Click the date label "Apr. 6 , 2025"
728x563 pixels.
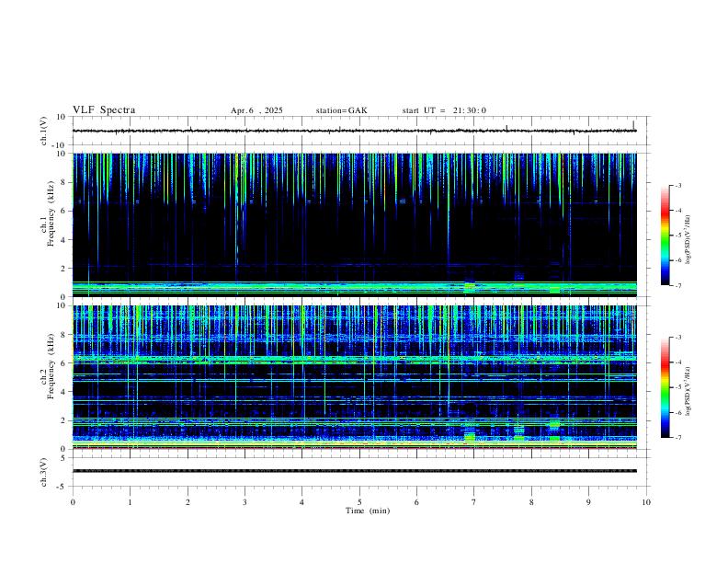coord(256,110)
